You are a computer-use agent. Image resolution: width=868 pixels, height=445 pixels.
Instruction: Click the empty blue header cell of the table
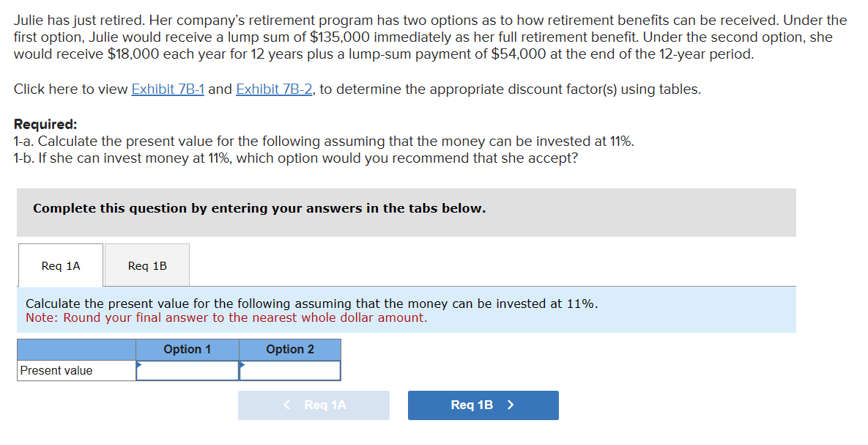[75, 350]
